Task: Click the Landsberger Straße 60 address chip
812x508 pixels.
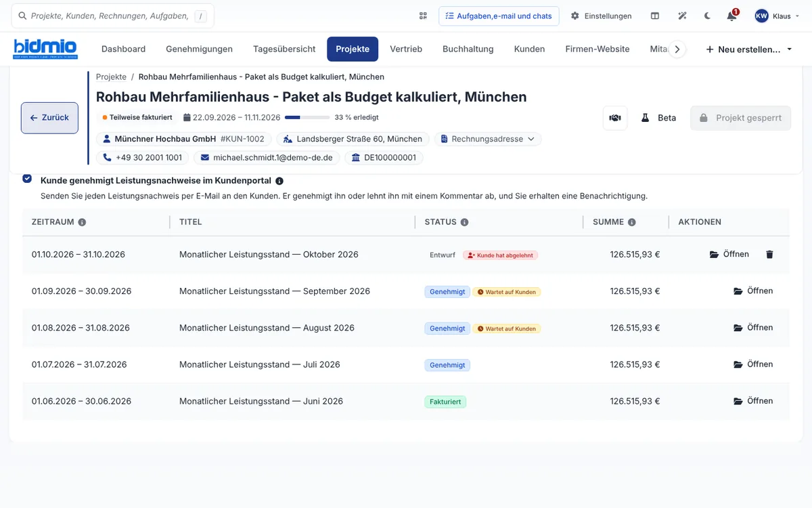Action: point(353,139)
